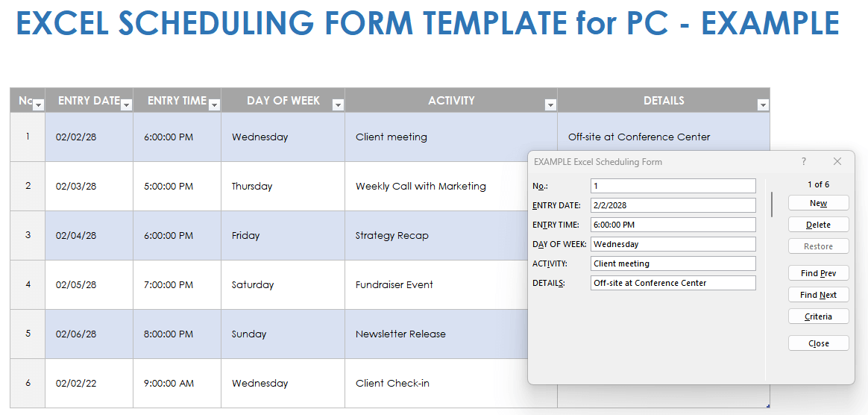868x415 pixels.
Task: Open the DAY OF WEEK filter dropdown
Action: coord(338,105)
